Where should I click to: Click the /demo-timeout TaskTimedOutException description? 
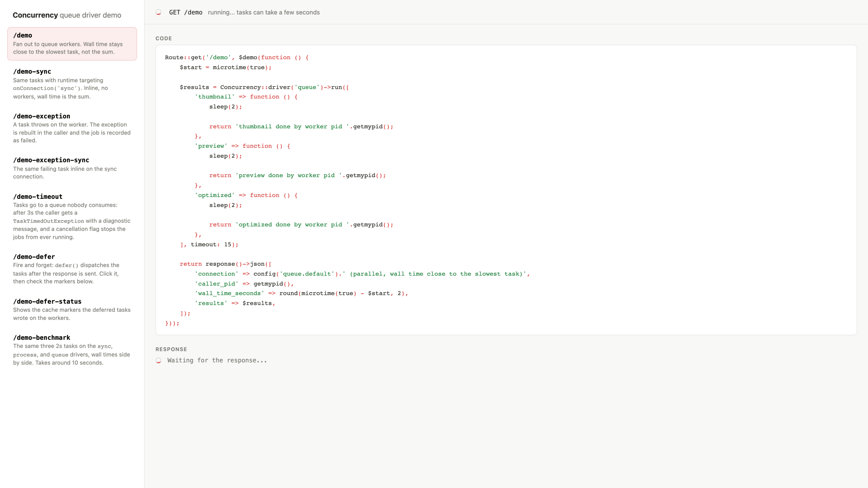tap(72, 221)
